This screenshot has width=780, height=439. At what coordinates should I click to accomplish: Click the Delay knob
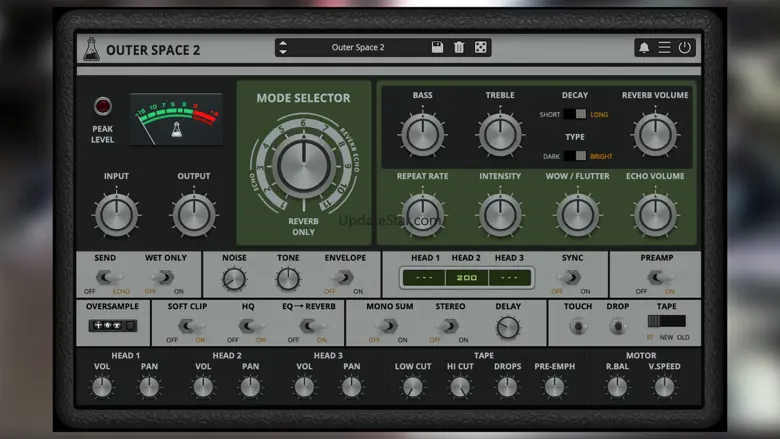[x=508, y=328]
